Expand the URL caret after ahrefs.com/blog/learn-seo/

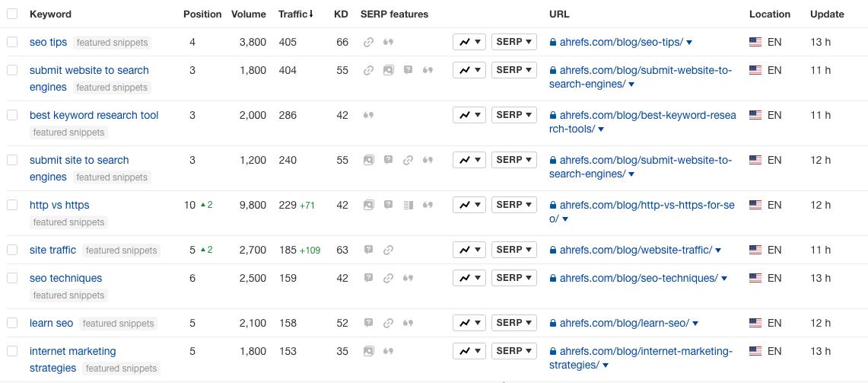coord(695,324)
